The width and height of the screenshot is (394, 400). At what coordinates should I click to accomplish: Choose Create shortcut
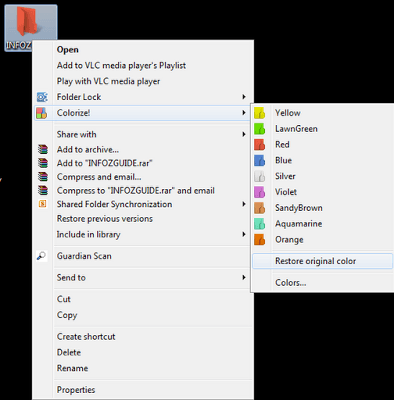click(86, 337)
